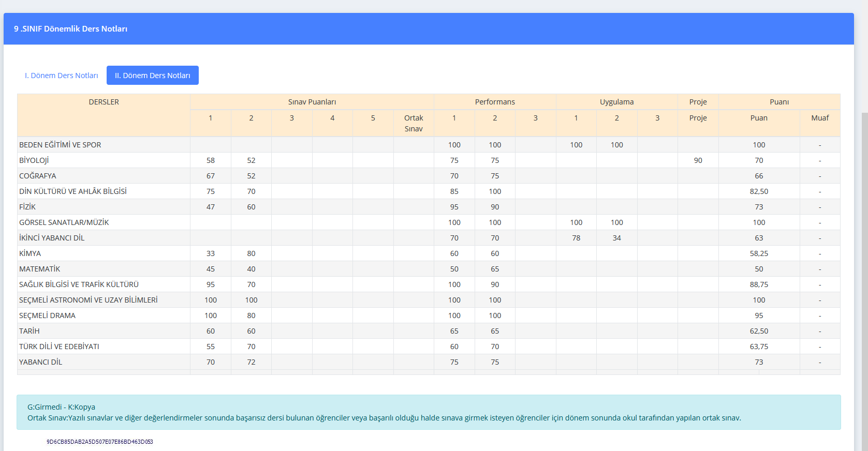Click Seçmeli Drama final score 95
The height and width of the screenshot is (451, 868).
(759, 315)
